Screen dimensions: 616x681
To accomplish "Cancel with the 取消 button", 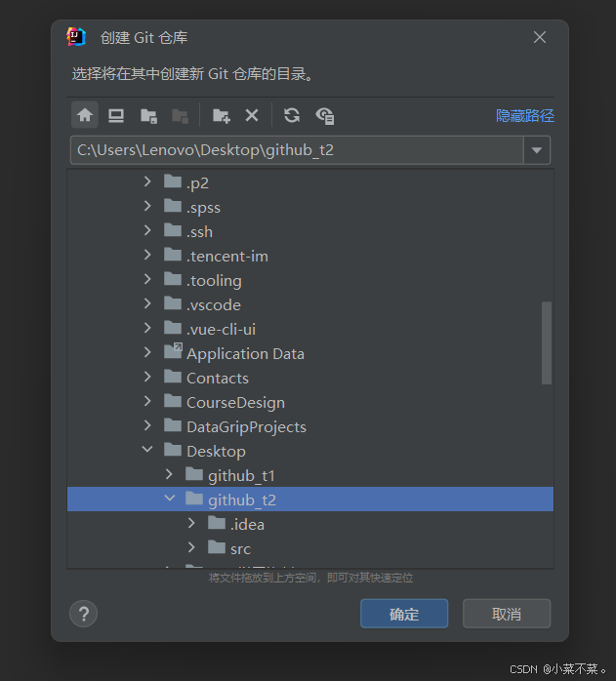I will [507, 614].
